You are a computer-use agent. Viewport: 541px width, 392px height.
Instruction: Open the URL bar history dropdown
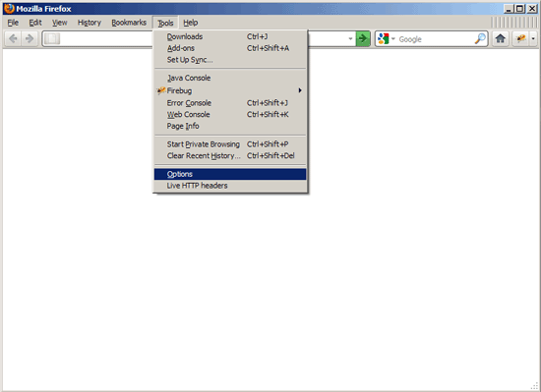coord(350,38)
